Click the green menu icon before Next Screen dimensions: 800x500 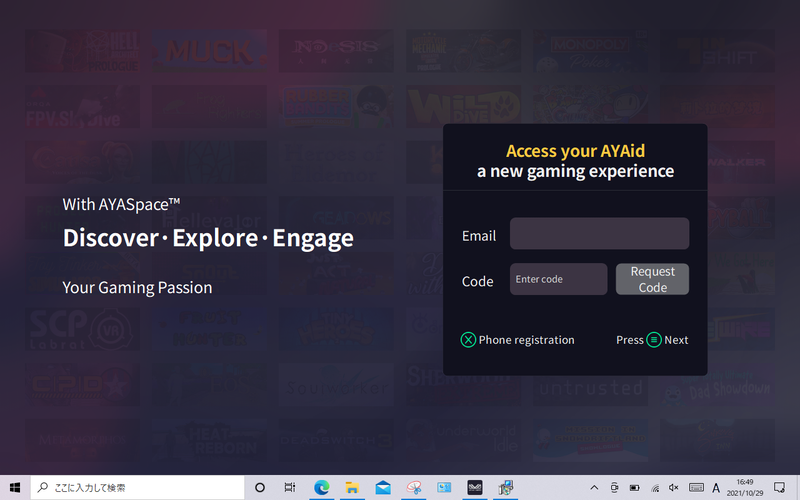click(654, 340)
